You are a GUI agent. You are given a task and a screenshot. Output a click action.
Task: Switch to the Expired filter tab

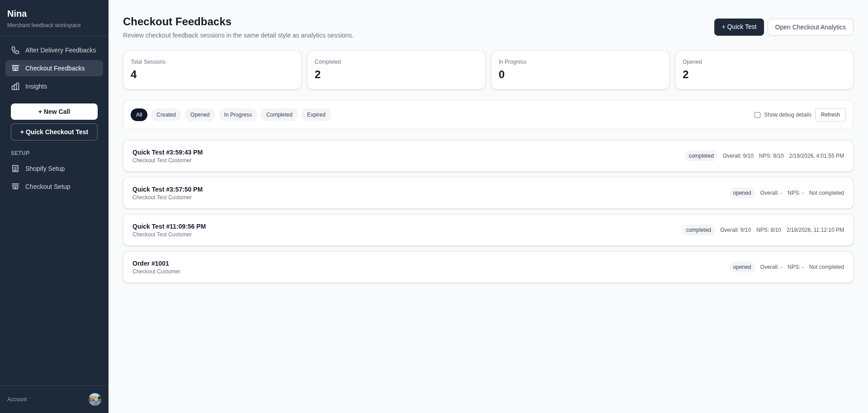(x=316, y=115)
